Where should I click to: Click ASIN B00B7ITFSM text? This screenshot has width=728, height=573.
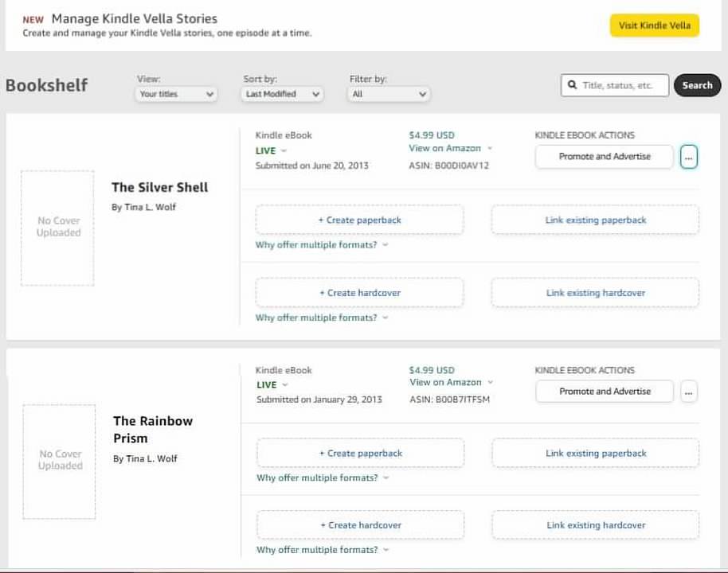[x=449, y=400]
